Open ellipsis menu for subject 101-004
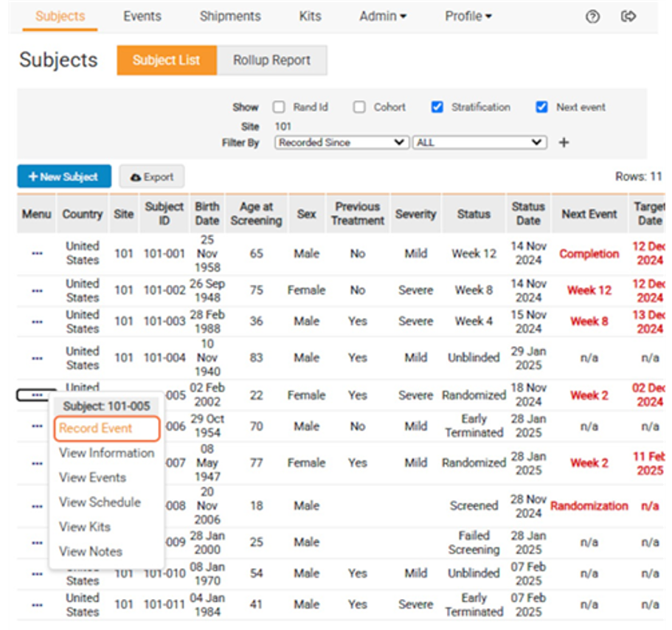This screenshot has width=672, height=630. (37, 358)
